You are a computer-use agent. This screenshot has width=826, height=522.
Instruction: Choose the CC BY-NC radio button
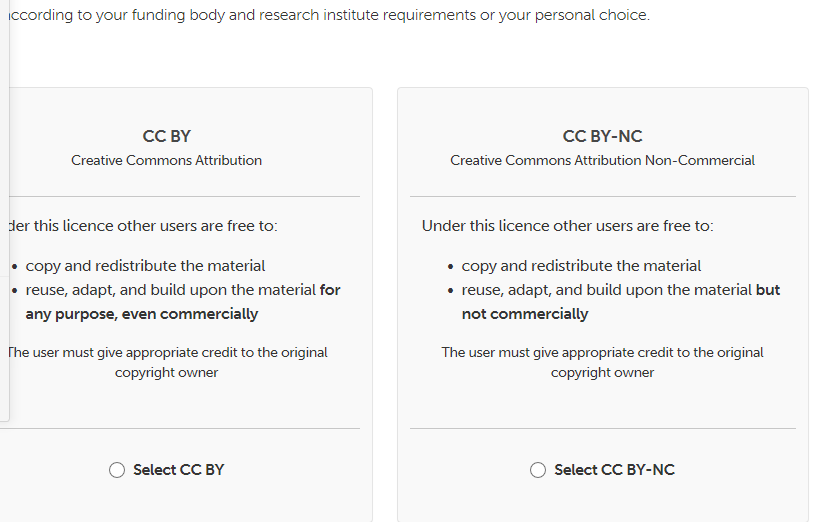point(538,470)
